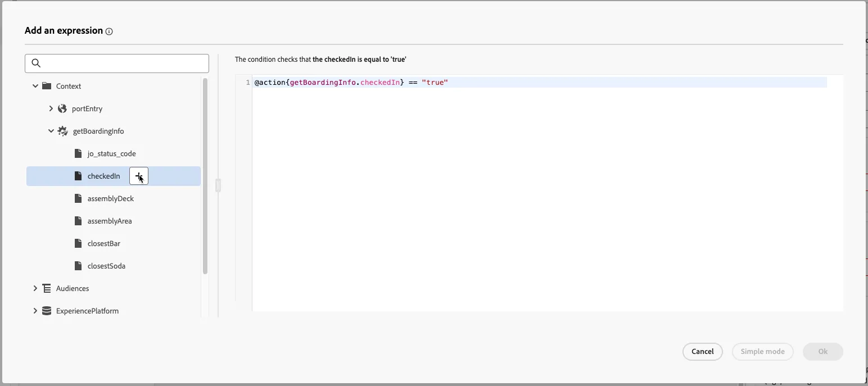Screen dimensions: 868x386
Task: Click the condition description text
Action: coord(320,59)
